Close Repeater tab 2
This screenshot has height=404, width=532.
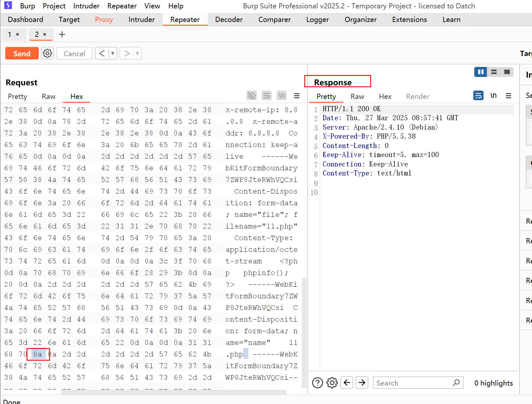tap(45, 34)
